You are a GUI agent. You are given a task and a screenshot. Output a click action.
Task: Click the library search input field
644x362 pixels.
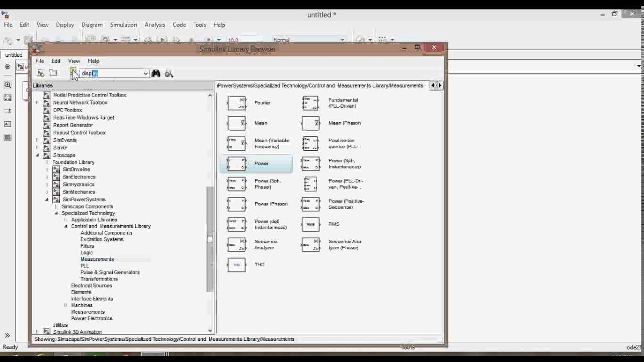tap(111, 73)
